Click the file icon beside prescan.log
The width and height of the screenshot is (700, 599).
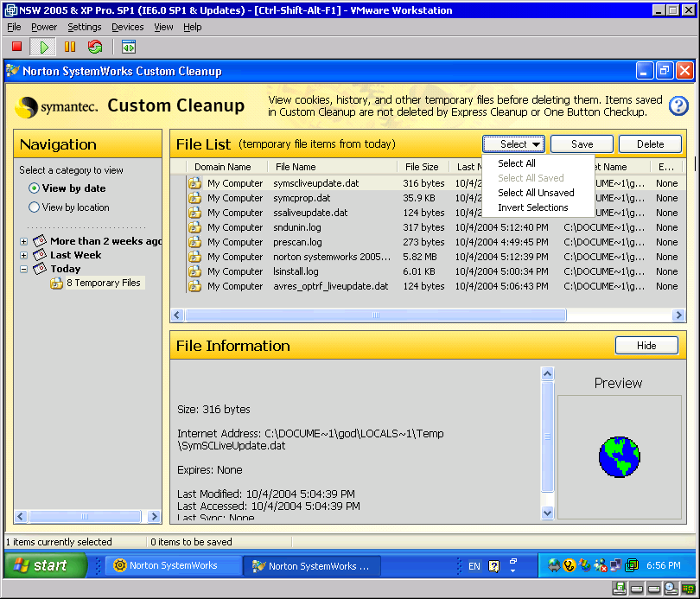[194, 242]
